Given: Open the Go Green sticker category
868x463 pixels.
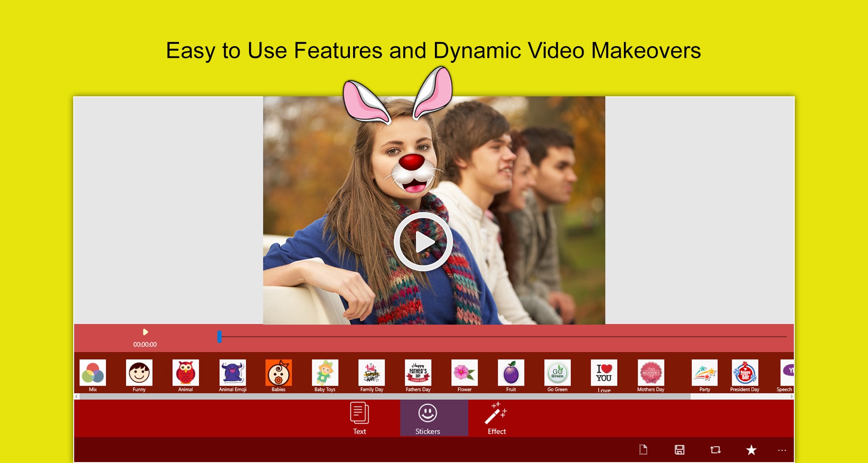Looking at the screenshot, I should 557,375.
